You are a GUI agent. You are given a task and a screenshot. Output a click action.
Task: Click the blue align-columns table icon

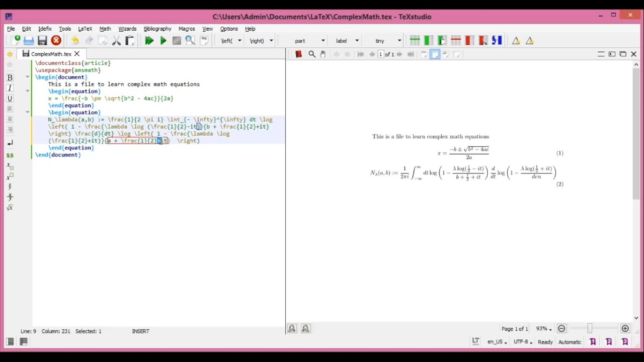tap(497, 41)
